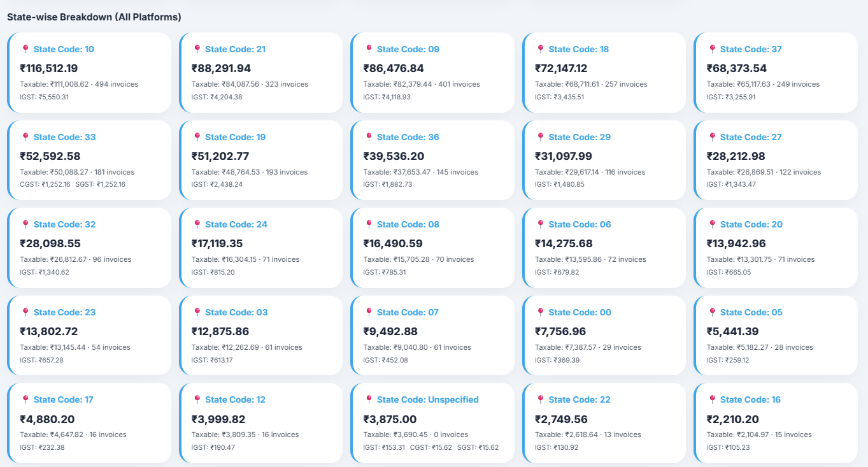Click the pin icon beside State Code: 29

(540, 137)
